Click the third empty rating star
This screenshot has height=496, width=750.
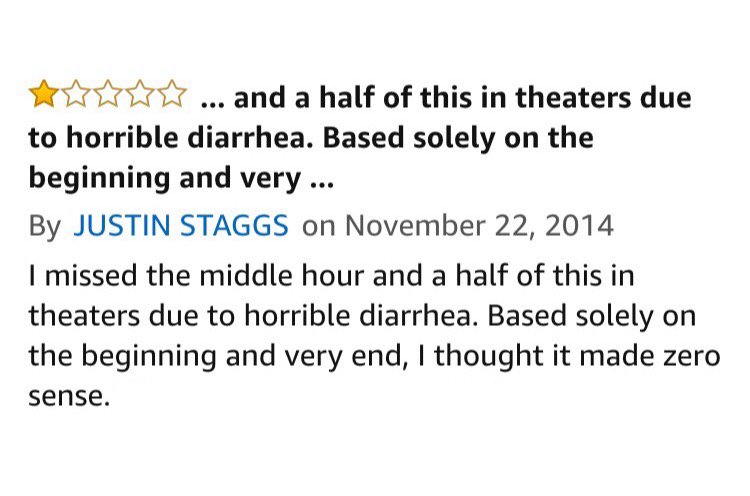tap(108, 93)
